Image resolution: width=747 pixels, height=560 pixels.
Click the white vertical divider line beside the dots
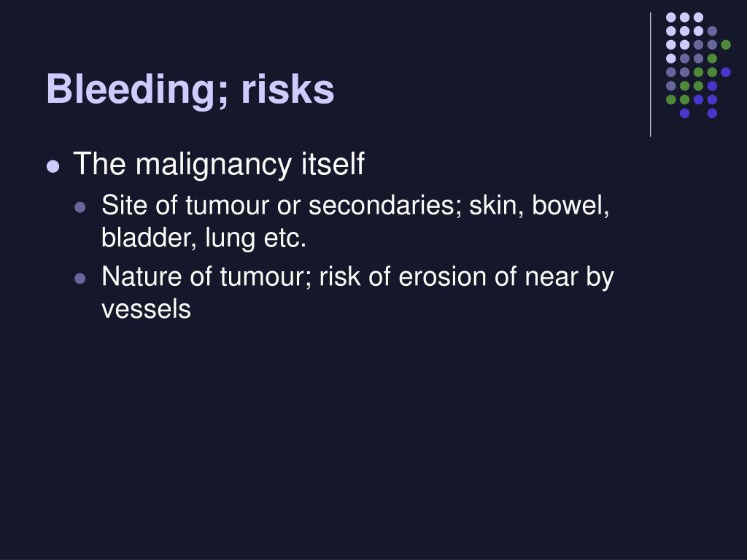coord(650,74)
